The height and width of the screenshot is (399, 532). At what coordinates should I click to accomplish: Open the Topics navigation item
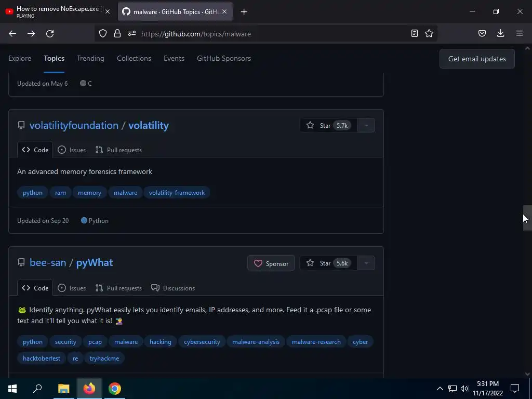click(x=54, y=58)
